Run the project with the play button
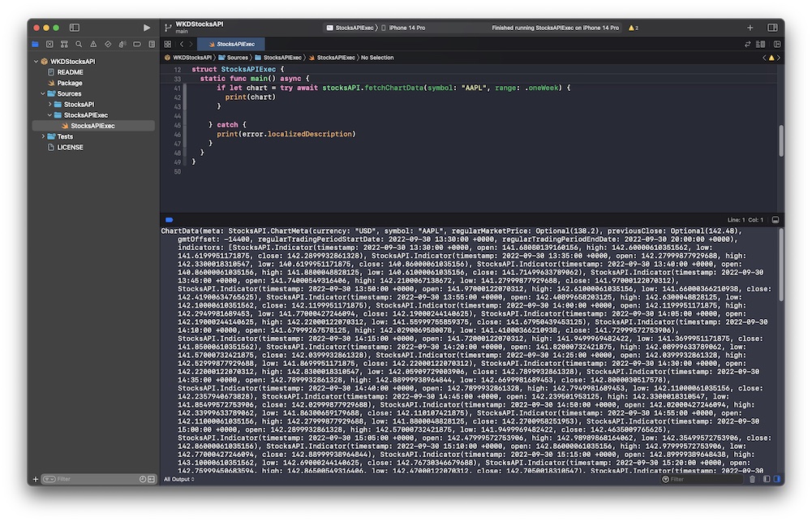Image resolution: width=812 pixels, height=522 pixels. 147,28
